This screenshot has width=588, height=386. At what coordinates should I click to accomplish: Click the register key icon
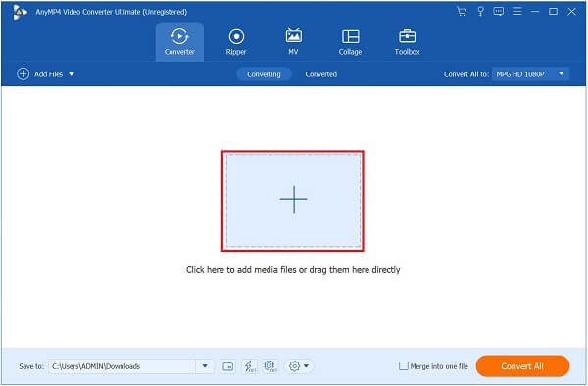point(480,11)
